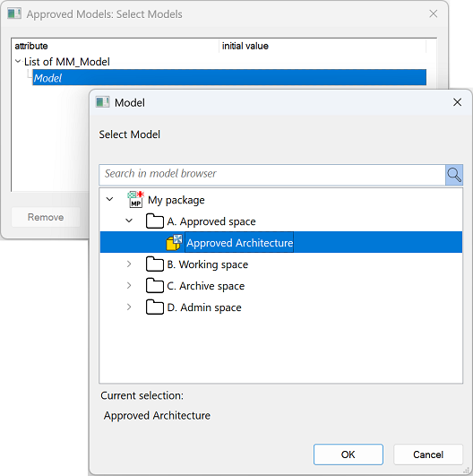Click the Model dialog title bar icon
This screenshot has width=473, height=476.
[x=102, y=102]
